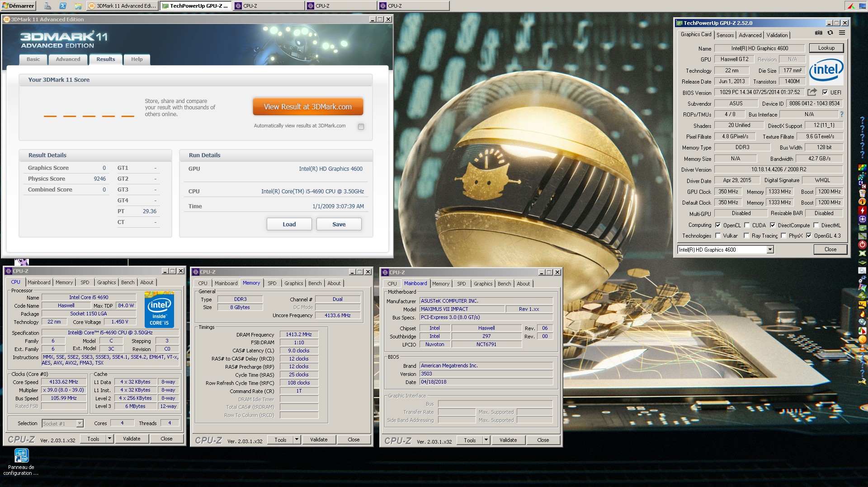Switch to the Advanced tab in GPU-Z

(x=750, y=35)
